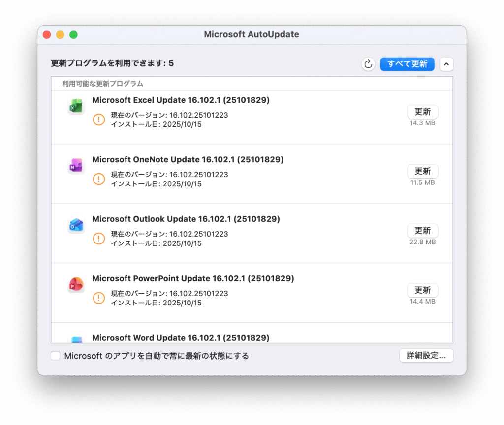Screen dimensions: 504x425
Task: Click the Microsoft PowerPoint app icon
Action: coord(76,285)
